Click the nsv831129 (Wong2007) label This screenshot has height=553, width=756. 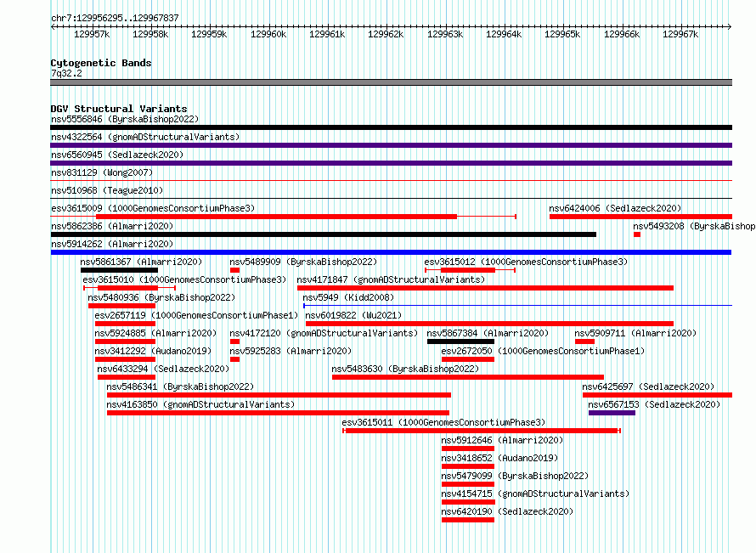tap(102, 172)
